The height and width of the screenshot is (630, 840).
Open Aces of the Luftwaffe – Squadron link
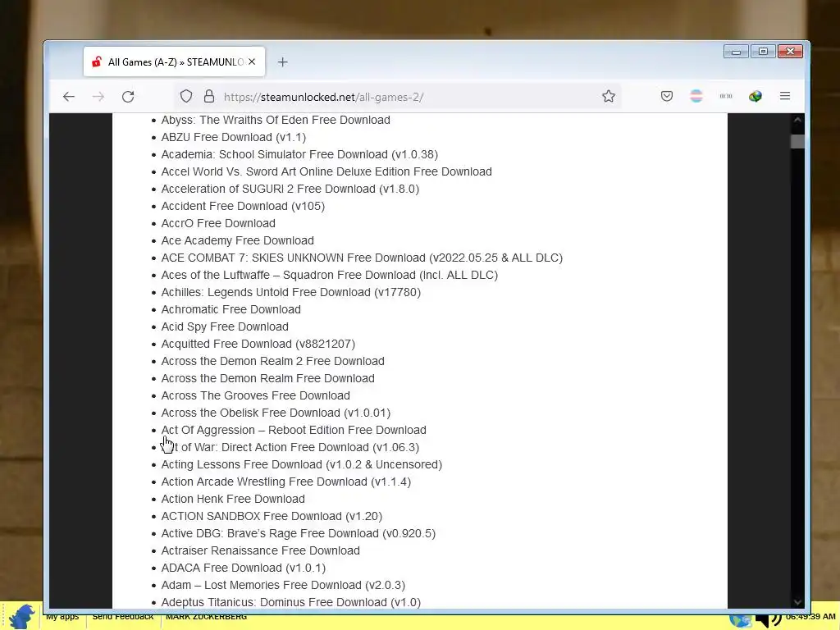pyautogui.click(x=330, y=275)
